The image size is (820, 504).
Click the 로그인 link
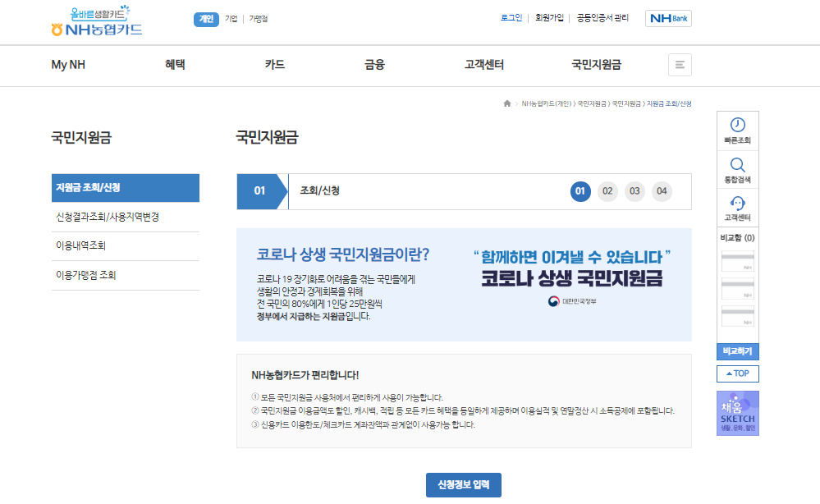tap(511, 18)
